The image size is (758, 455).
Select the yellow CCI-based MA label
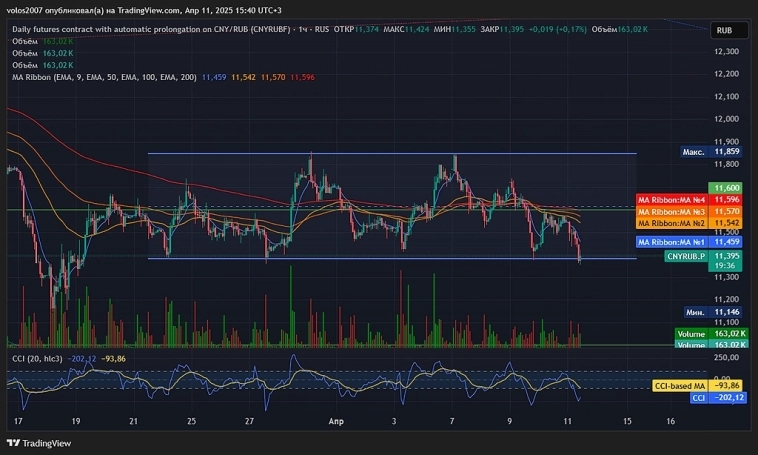(x=679, y=385)
